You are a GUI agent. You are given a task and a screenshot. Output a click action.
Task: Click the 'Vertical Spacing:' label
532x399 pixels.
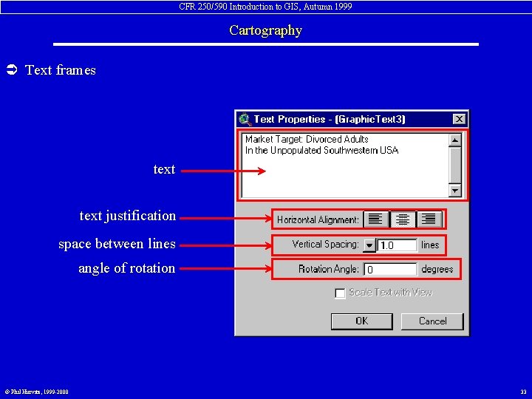pos(325,245)
